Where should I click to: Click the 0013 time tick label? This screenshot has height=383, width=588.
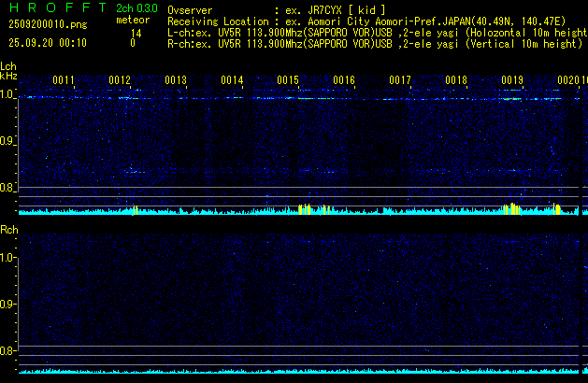point(176,81)
